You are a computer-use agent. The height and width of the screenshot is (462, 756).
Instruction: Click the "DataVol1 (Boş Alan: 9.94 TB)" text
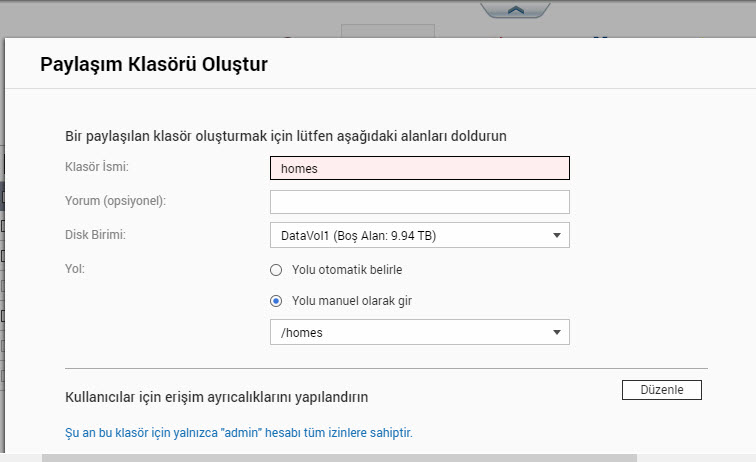(x=358, y=236)
